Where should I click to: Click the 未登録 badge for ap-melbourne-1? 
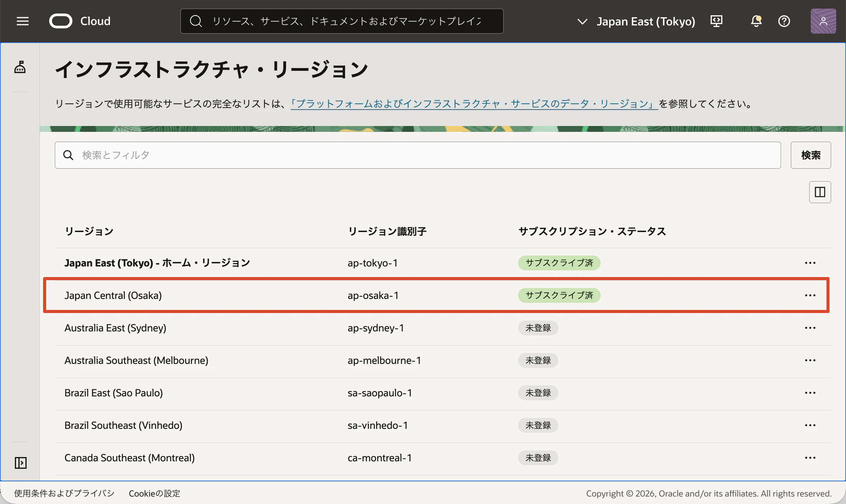click(538, 360)
